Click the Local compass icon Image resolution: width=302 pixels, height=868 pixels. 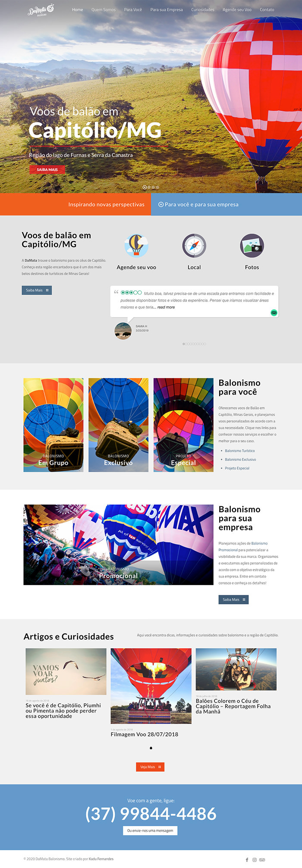194,246
